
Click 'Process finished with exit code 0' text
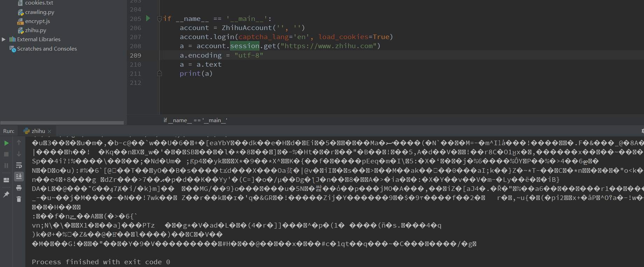[x=101, y=262]
